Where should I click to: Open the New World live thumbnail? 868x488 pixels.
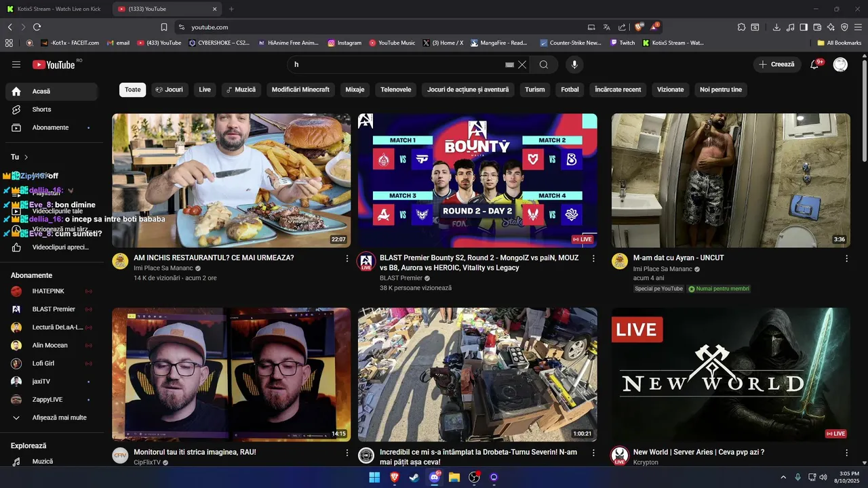(731, 375)
